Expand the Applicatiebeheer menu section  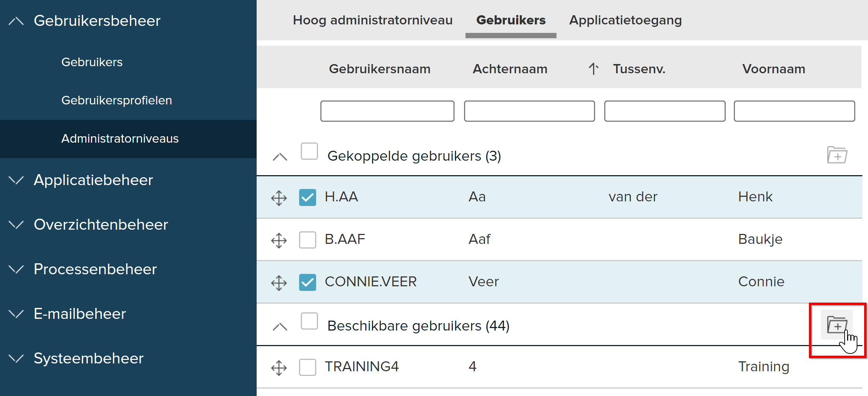click(x=16, y=180)
